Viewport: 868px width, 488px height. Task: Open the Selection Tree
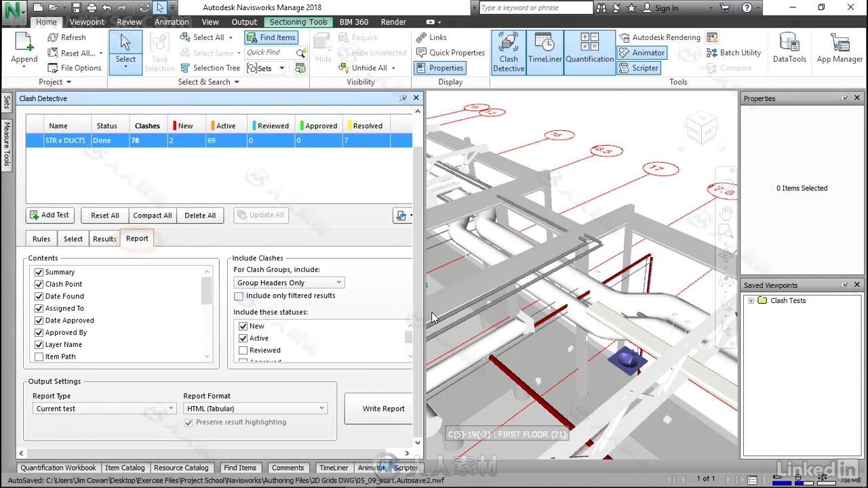click(210, 68)
